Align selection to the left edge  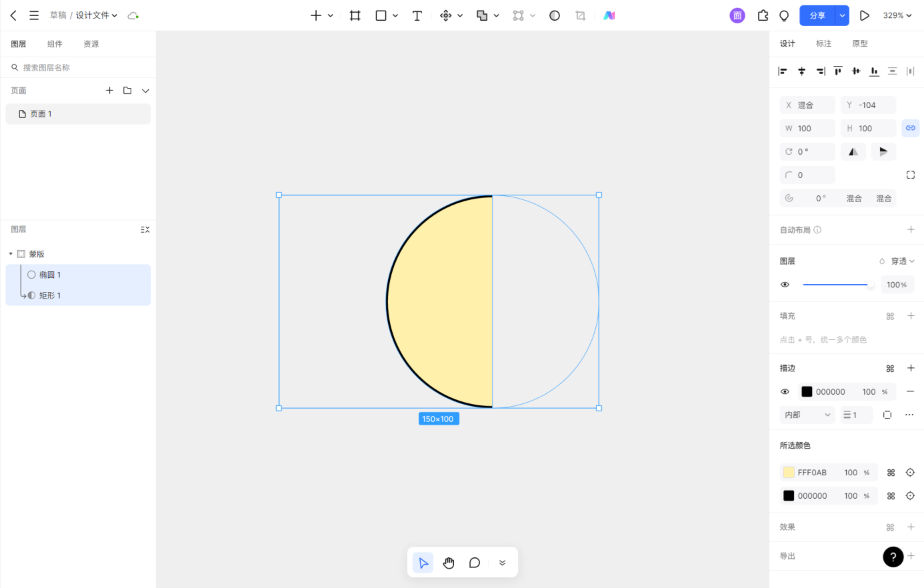783,71
